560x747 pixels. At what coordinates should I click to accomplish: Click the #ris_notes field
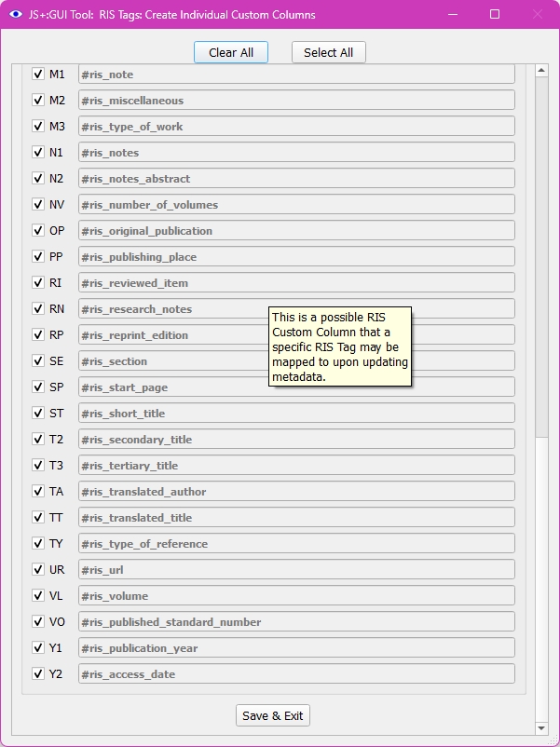point(296,152)
